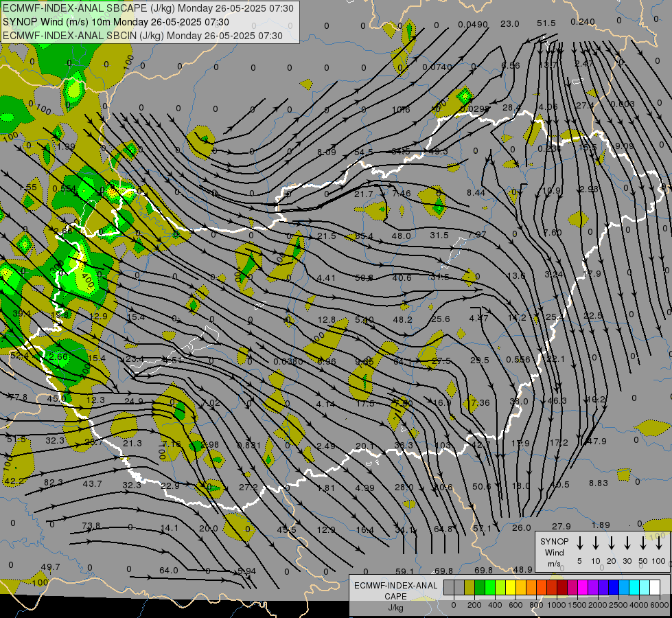The height and width of the screenshot is (618, 672).
Task: Click the 5.94 value on the map
Action: click(246, 571)
